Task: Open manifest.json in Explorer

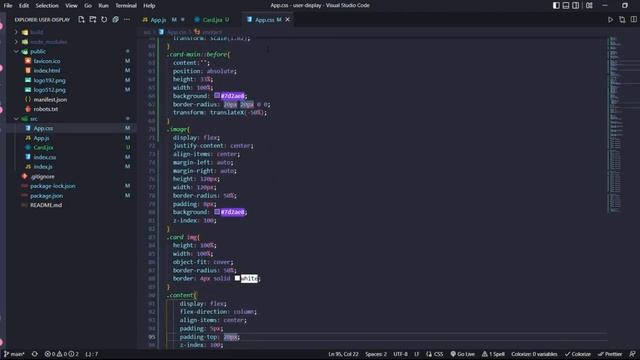Action: tap(50, 100)
